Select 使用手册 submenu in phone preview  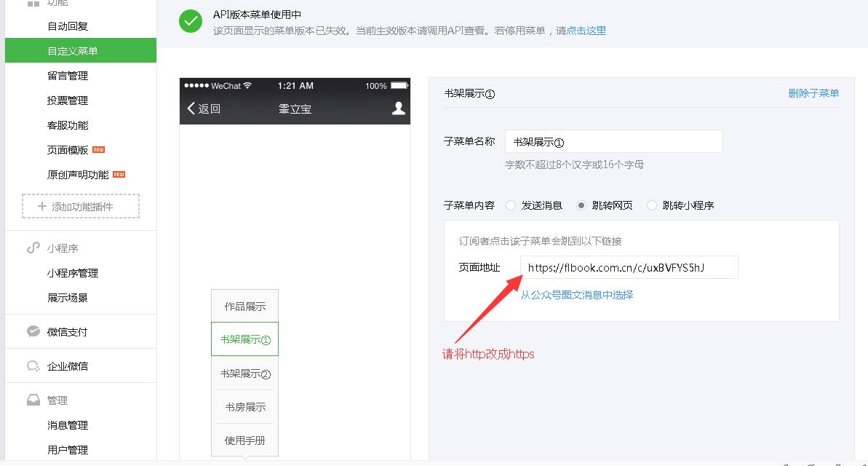(244, 440)
